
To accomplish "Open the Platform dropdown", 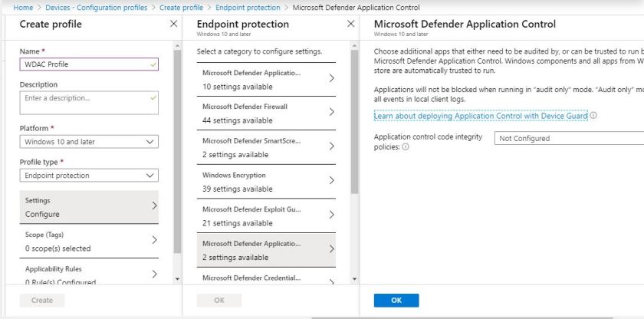I will tap(88, 142).
